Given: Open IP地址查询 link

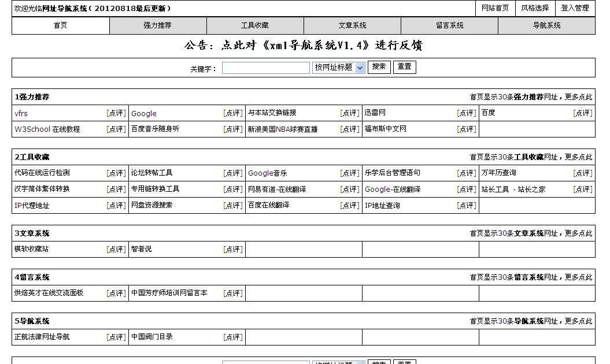Looking at the screenshot, I should point(382,206).
